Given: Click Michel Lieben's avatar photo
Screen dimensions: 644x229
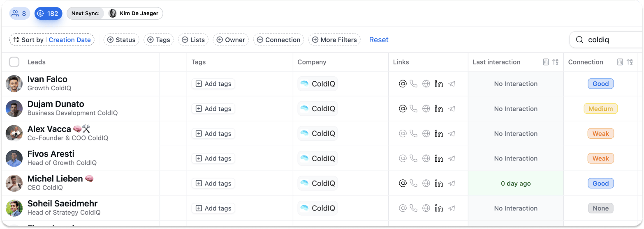Looking at the screenshot, I should point(14,183).
